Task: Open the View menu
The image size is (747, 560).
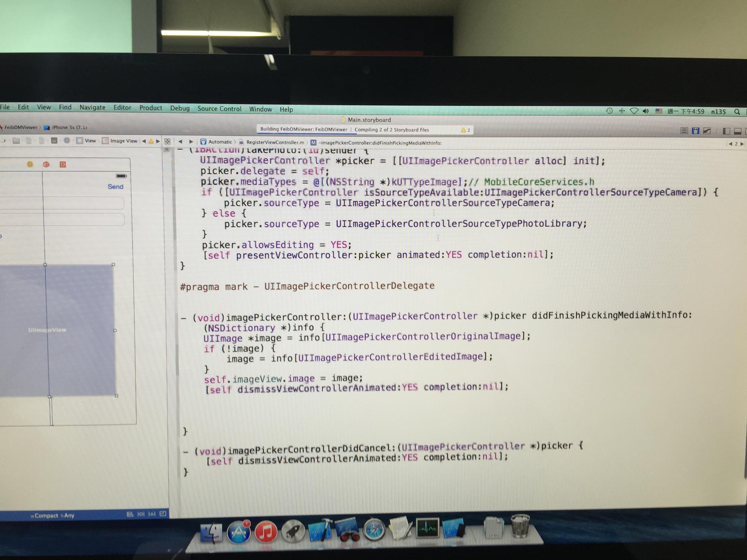Action: pyautogui.click(x=44, y=107)
